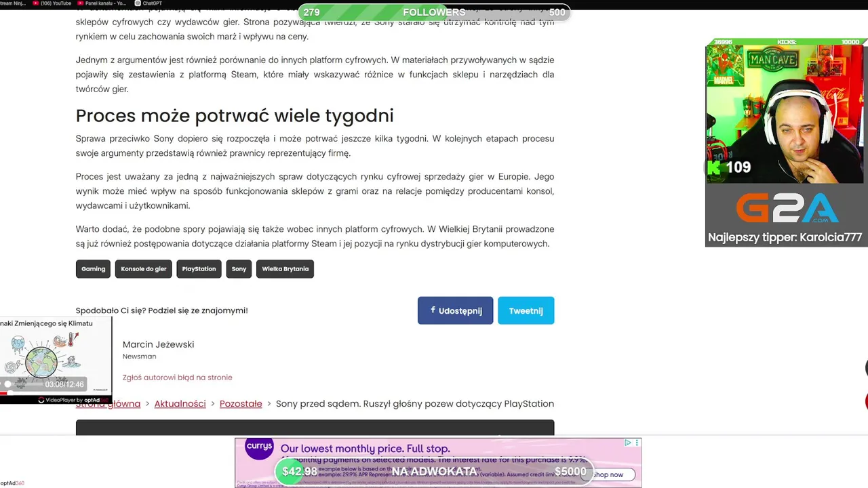Switch to the Panel kanału tab
Viewport: 868px width, 488px height.
coord(102,3)
